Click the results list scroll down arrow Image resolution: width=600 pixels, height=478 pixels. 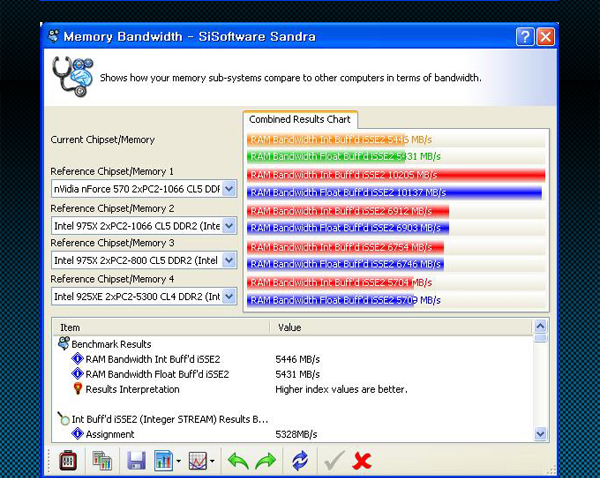540,434
